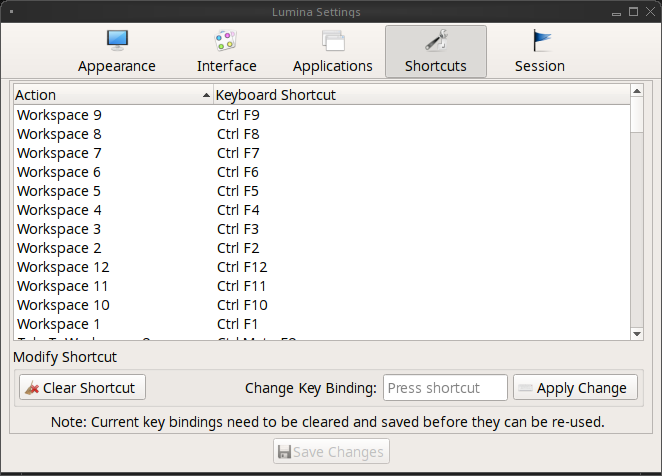Screen dimensions: 662x476
Task: Click the Keyboard Shortcut column header
Action: tap(422, 95)
